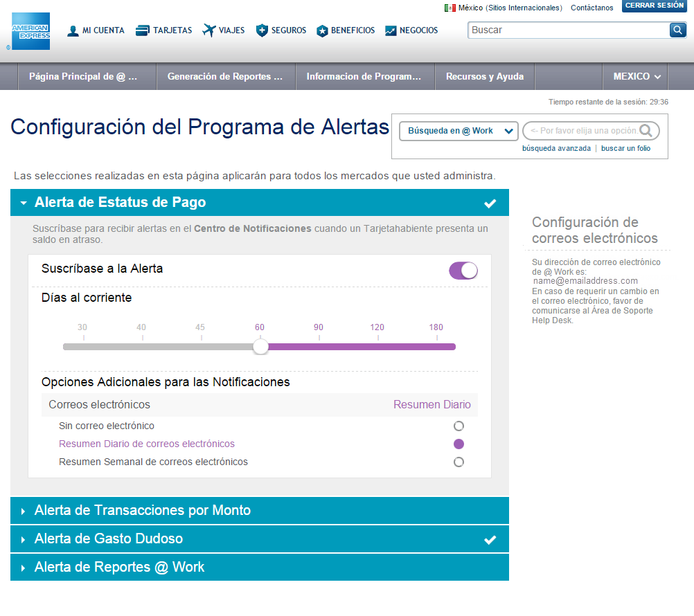694x616 pixels.
Task: Select Resumen Semanal de correos electrónicos radio
Action: click(x=459, y=462)
